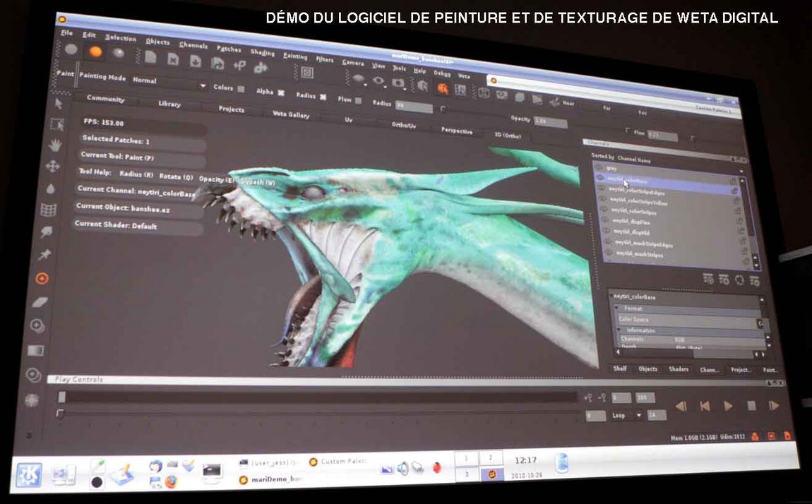
Task: Toggle the Colors checkbox
Action: point(241,89)
